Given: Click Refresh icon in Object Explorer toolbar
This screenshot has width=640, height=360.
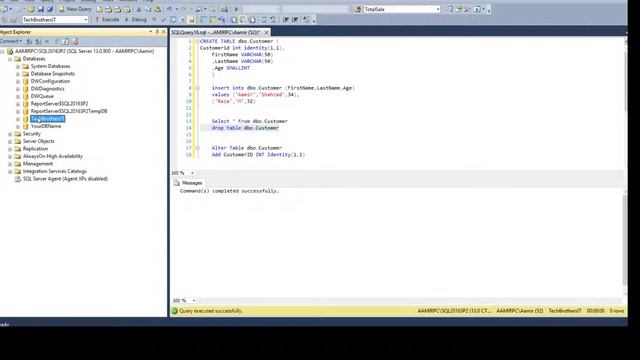Looking at the screenshot, I should click(x=65, y=41).
